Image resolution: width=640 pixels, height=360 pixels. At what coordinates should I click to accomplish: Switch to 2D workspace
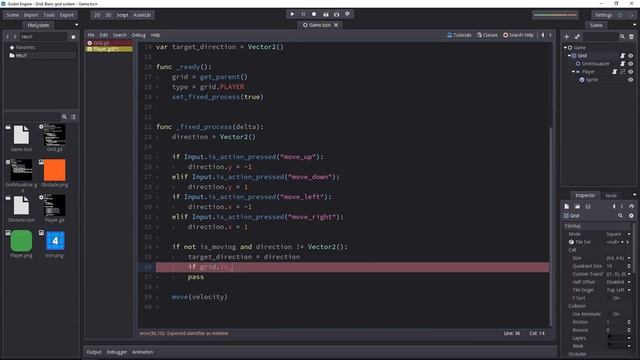tap(97, 15)
